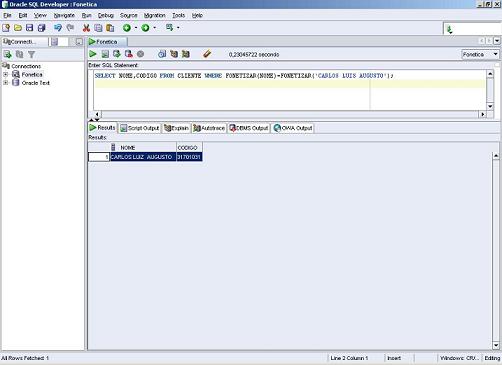
Task: Click the Save All multi-disk icon
Action: coord(41,28)
